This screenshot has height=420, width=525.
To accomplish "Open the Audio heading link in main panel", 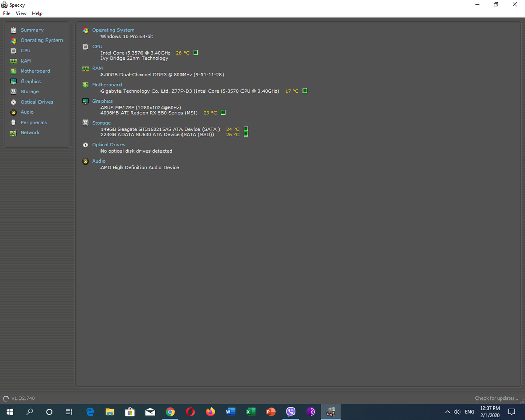I will point(99,161).
